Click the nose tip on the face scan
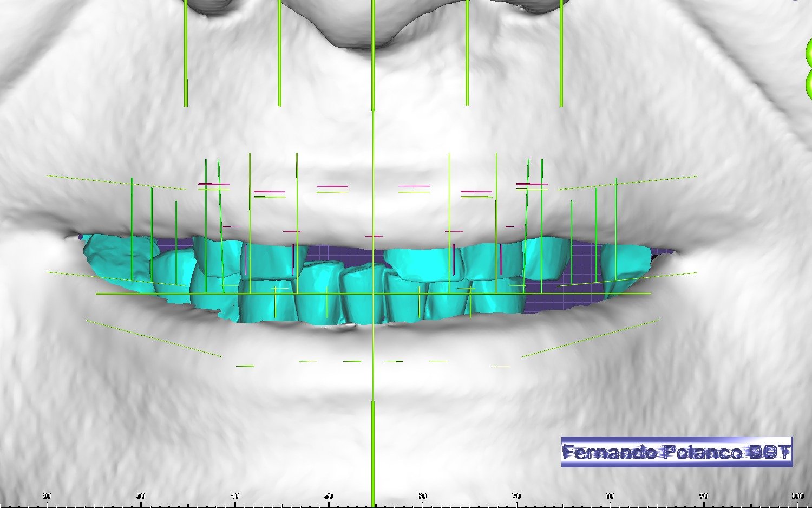The height and width of the screenshot is (508, 812). click(372, 32)
